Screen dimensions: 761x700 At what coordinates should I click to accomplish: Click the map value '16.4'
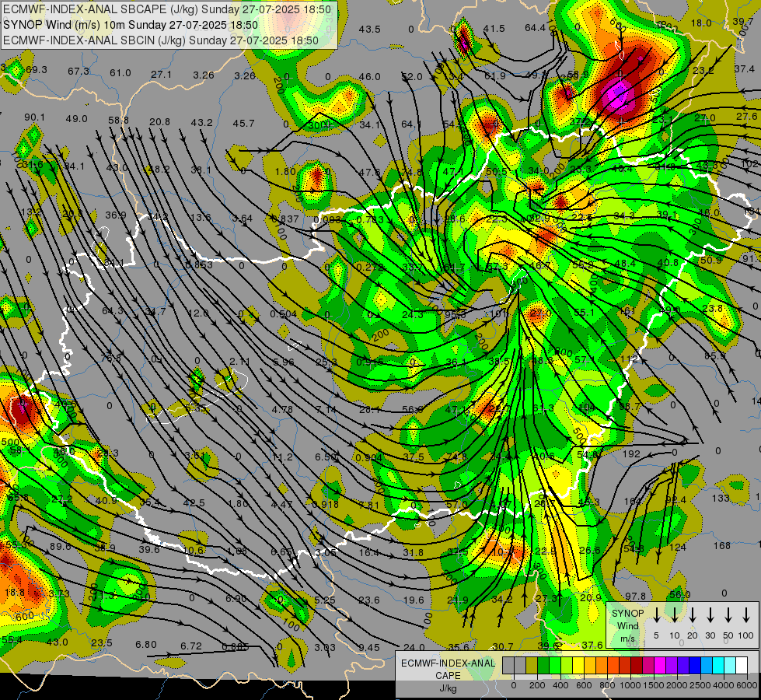(x=369, y=552)
